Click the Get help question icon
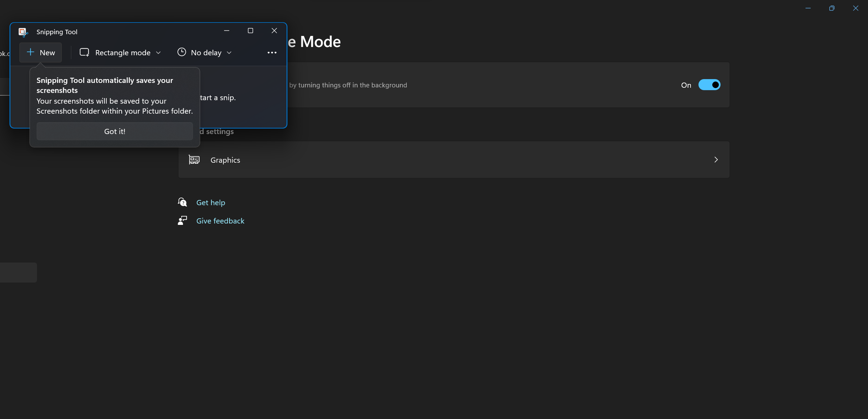 tap(182, 202)
